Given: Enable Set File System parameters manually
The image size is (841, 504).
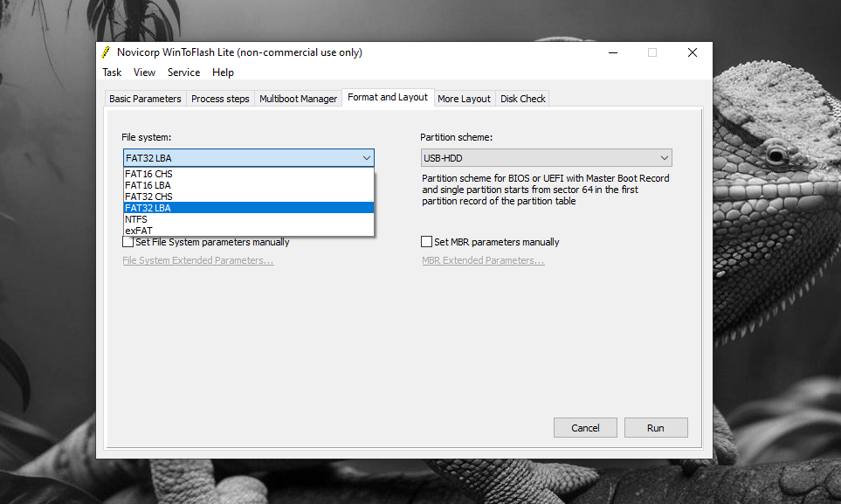Looking at the screenshot, I should pos(128,242).
